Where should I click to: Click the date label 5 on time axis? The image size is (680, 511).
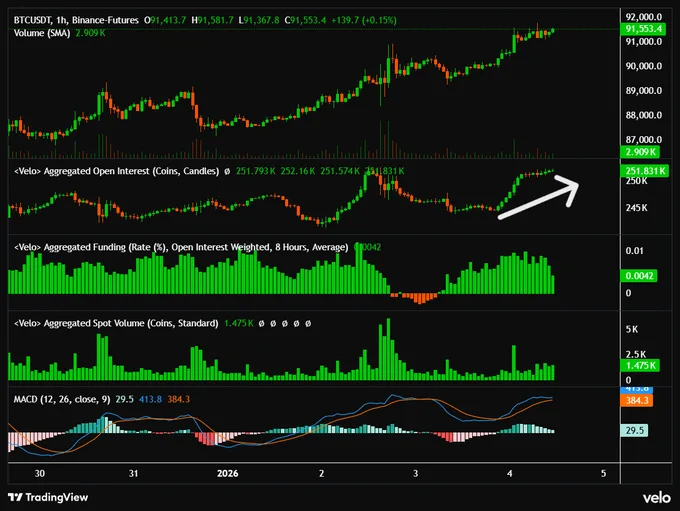[x=603, y=473]
